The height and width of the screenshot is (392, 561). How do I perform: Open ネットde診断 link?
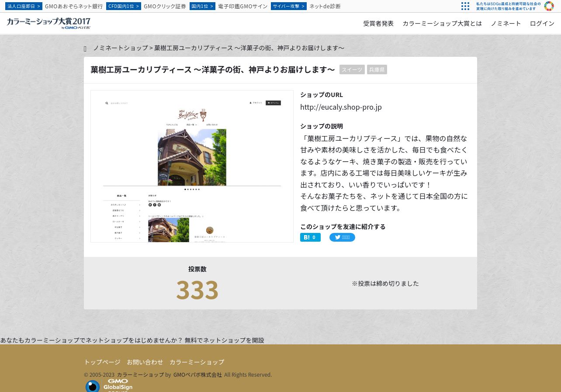pyautogui.click(x=325, y=6)
